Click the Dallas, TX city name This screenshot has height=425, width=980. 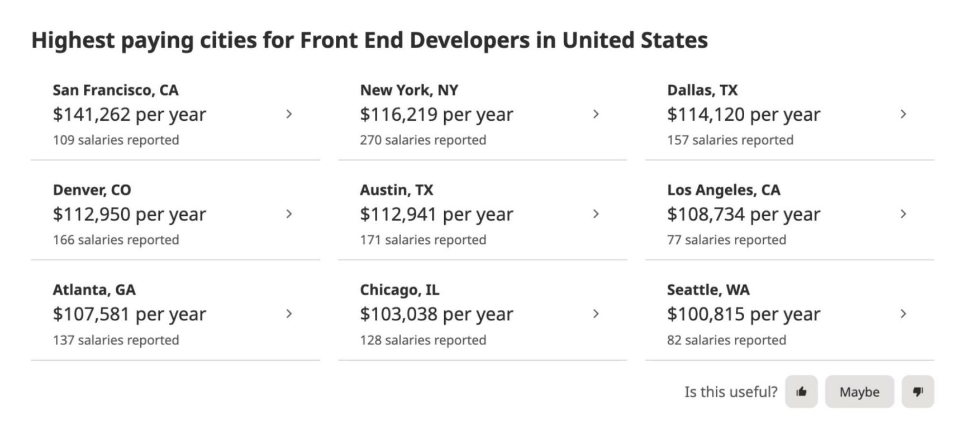[x=702, y=89]
